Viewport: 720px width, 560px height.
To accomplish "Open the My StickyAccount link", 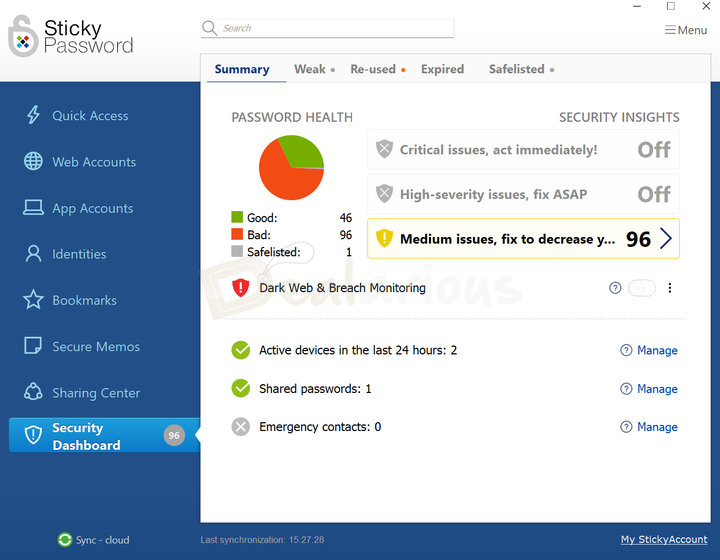I will coord(664,539).
